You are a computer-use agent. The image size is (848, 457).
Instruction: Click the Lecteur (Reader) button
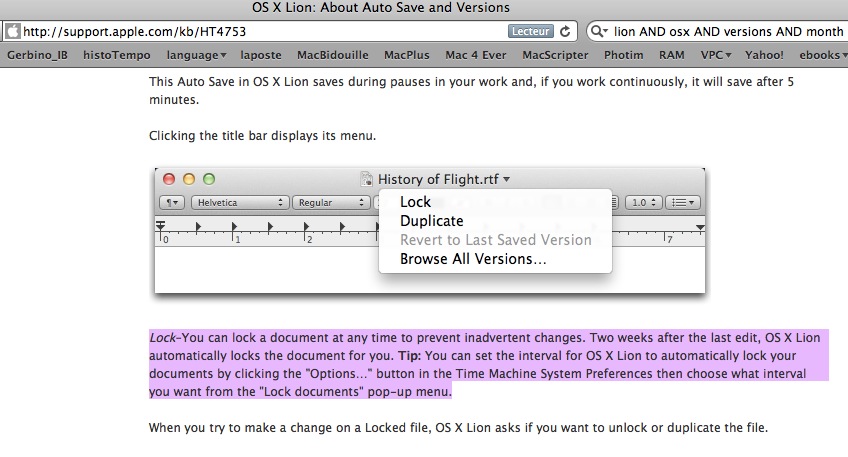pyautogui.click(x=531, y=31)
